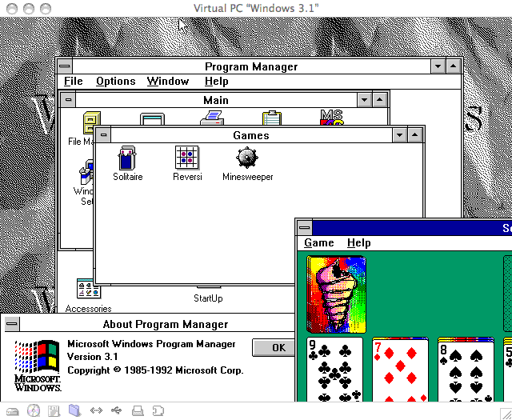Select the Reversi icon in Games
The image size is (512, 420).
tap(187, 158)
